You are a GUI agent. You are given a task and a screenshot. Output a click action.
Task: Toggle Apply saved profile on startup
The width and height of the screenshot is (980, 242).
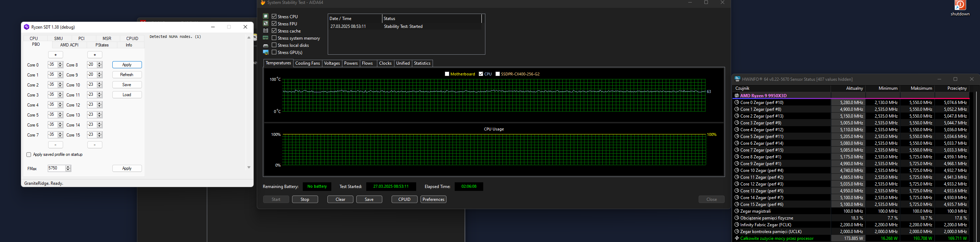(x=29, y=155)
